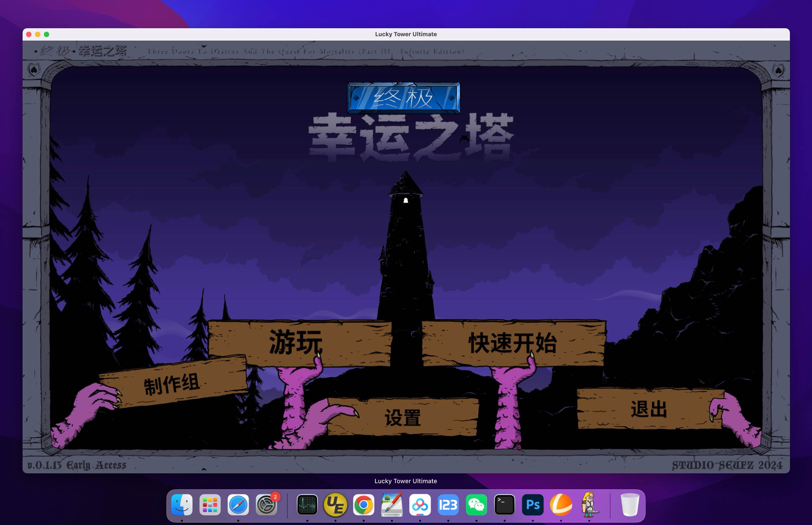Click the 'STUDIO SEUFZ 2024' text
The height and width of the screenshot is (525, 812).
727,465
